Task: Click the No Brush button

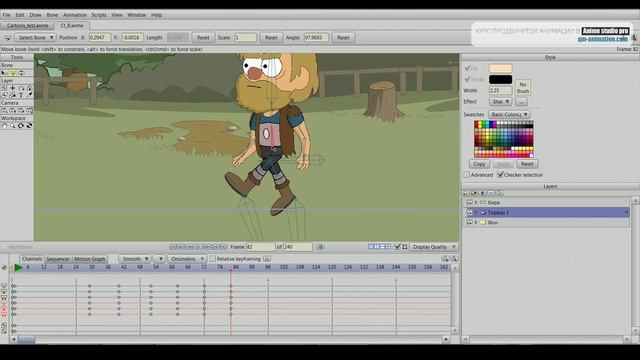Action: 523,88
